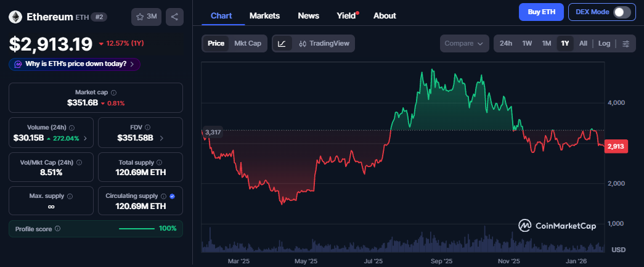The height and width of the screenshot is (267, 644).
Task: Enable Log scale on the chart
Action: click(604, 44)
